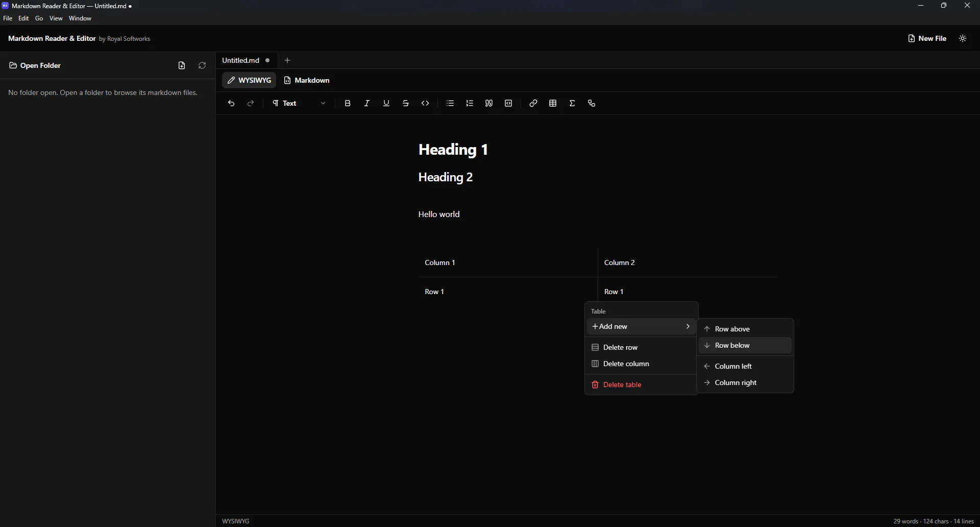The height and width of the screenshot is (527, 980).
Task: Click the Column 1 header cell
Action: (508, 262)
